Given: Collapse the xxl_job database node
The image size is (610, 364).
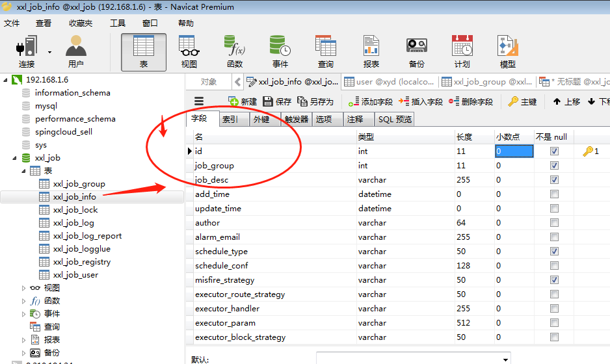Looking at the screenshot, I should tap(14, 158).
